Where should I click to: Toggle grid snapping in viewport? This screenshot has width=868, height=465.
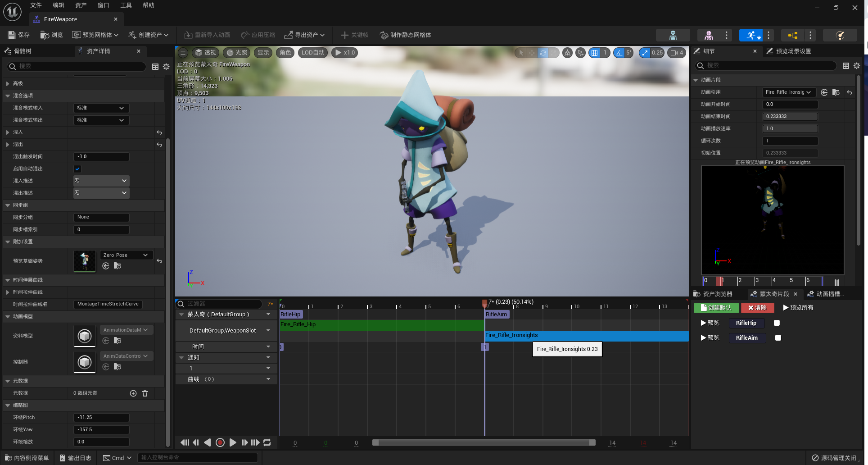(x=595, y=53)
